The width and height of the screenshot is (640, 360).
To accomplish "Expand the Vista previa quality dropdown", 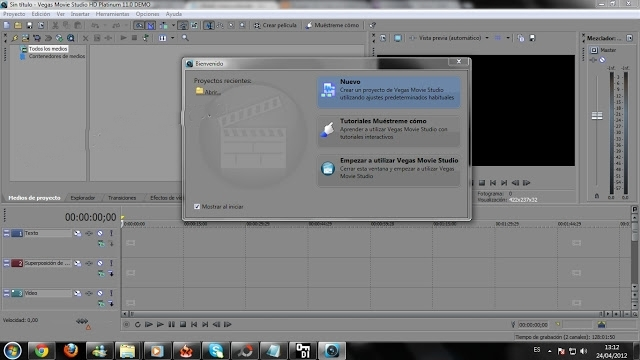I will (487, 38).
